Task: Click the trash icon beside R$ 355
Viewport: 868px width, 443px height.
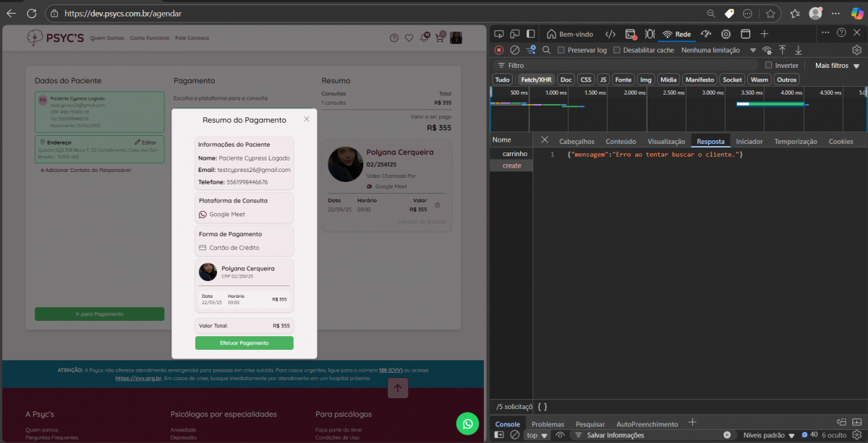Action: (x=437, y=206)
